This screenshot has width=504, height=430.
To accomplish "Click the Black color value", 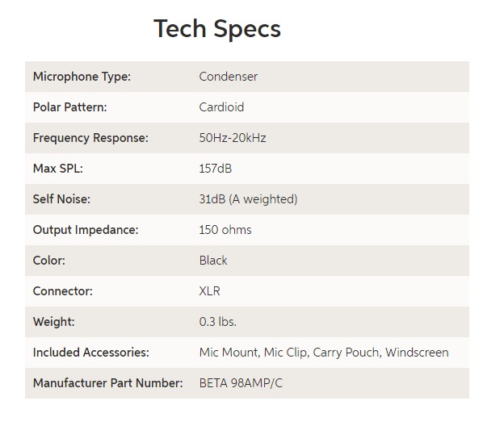I will (x=213, y=261).
